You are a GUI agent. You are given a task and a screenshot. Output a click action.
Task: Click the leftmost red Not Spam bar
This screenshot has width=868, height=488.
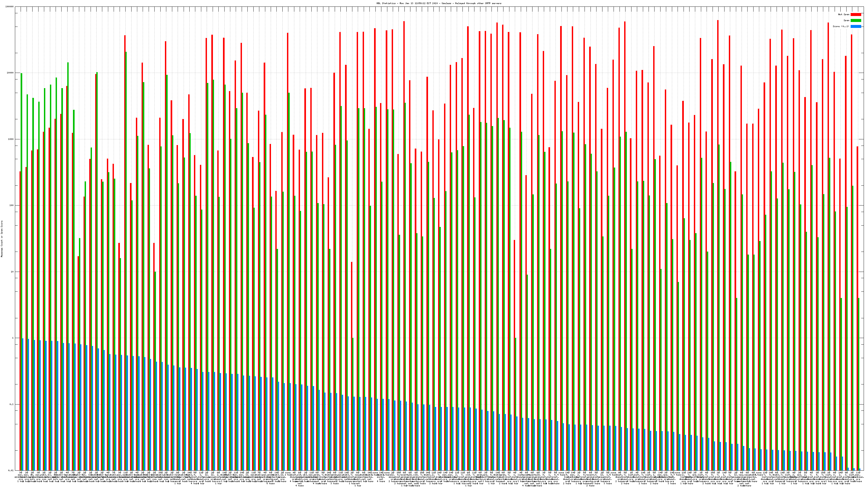20,320
